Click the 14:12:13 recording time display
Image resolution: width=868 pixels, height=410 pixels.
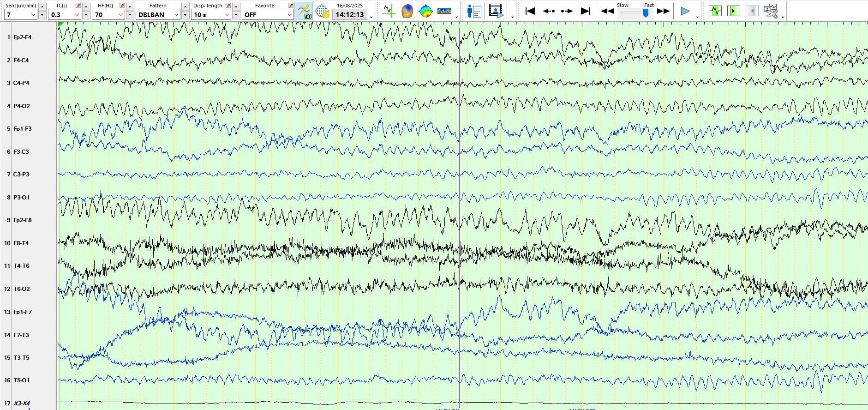coord(350,15)
